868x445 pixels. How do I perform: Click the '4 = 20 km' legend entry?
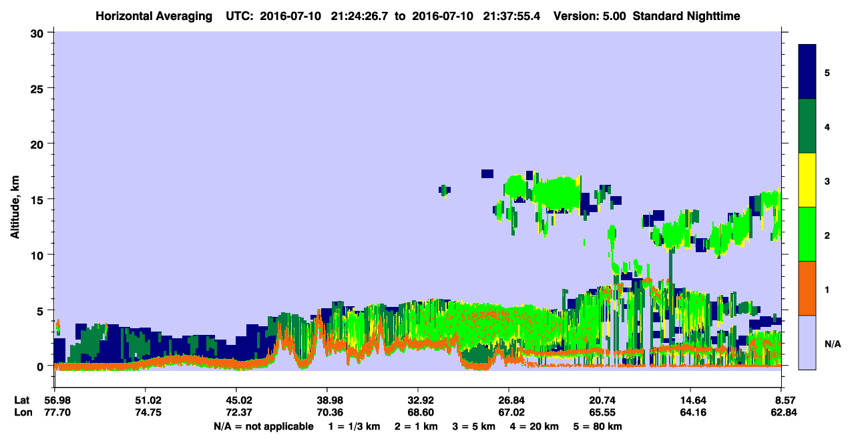point(535,426)
